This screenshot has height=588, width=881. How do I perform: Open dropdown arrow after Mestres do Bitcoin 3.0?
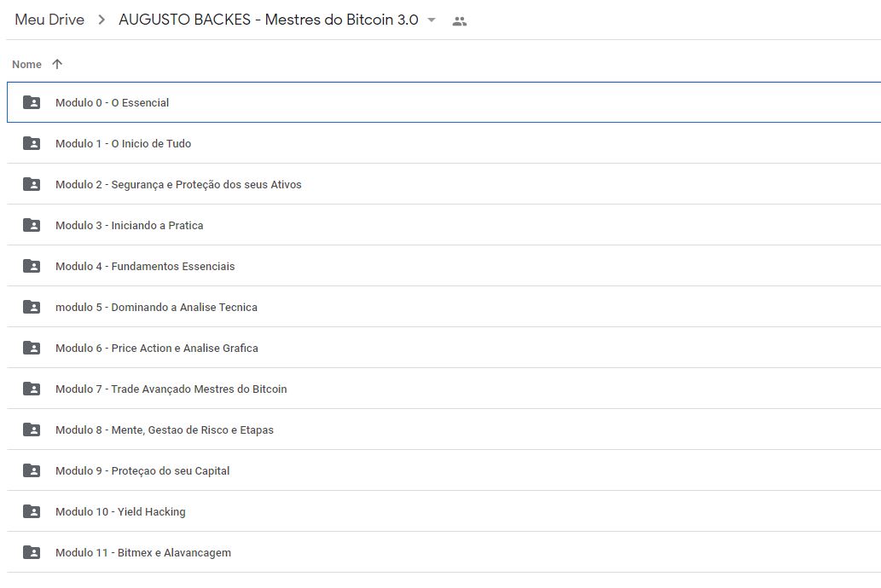pos(432,20)
